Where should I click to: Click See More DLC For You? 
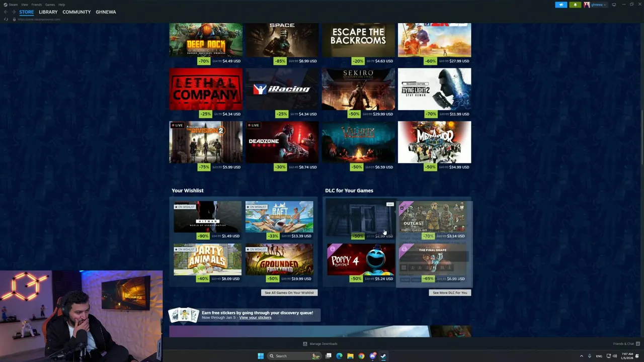pyautogui.click(x=450, y=293)
